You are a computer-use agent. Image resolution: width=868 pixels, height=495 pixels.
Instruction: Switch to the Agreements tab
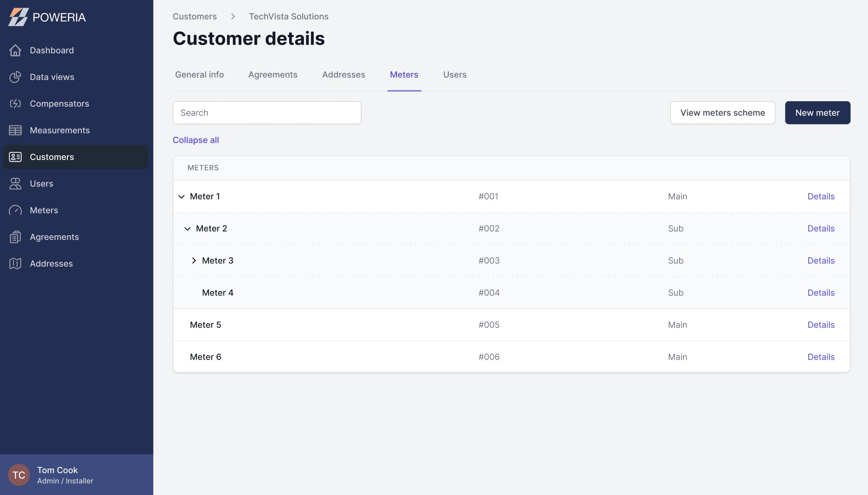(x=273, y=75)
